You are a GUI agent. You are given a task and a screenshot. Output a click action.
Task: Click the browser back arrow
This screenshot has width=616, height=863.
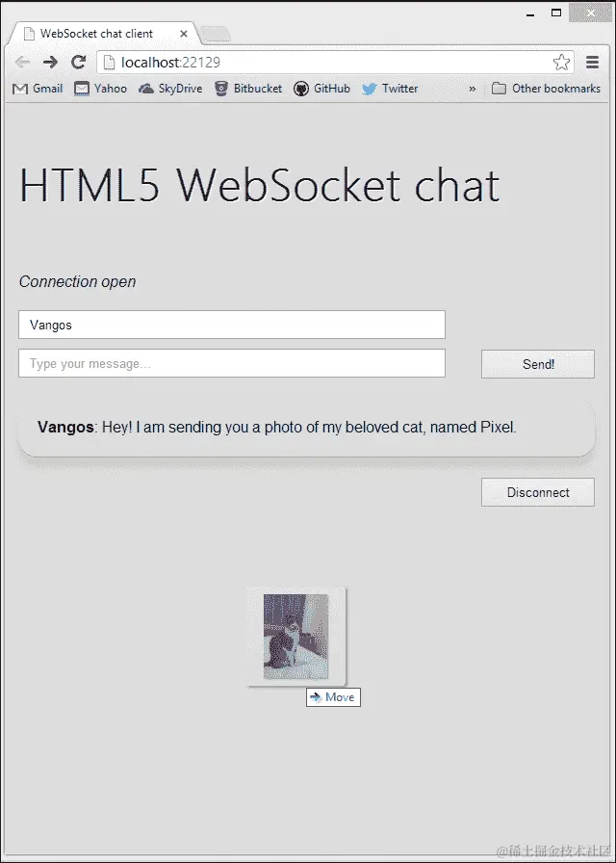pos(22,63)
